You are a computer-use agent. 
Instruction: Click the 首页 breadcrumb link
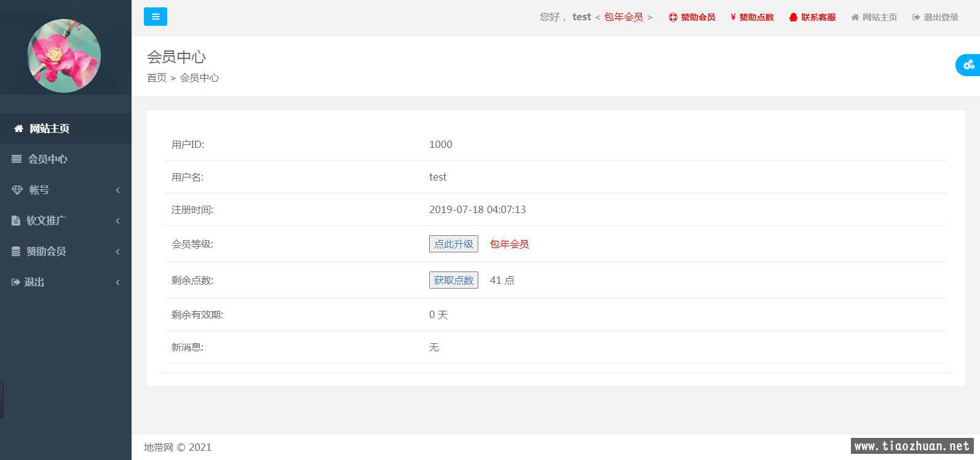pyautogui.click(x=156, y=77)
